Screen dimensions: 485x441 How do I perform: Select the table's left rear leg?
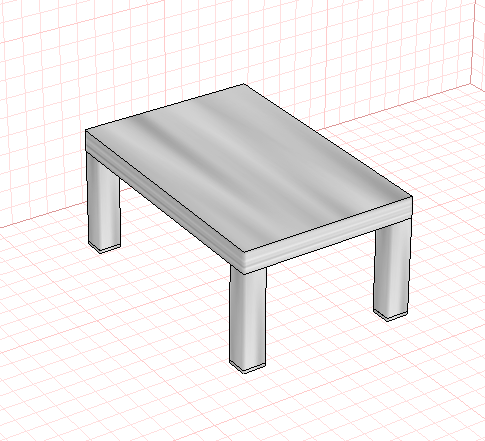[x=104, y=203]
